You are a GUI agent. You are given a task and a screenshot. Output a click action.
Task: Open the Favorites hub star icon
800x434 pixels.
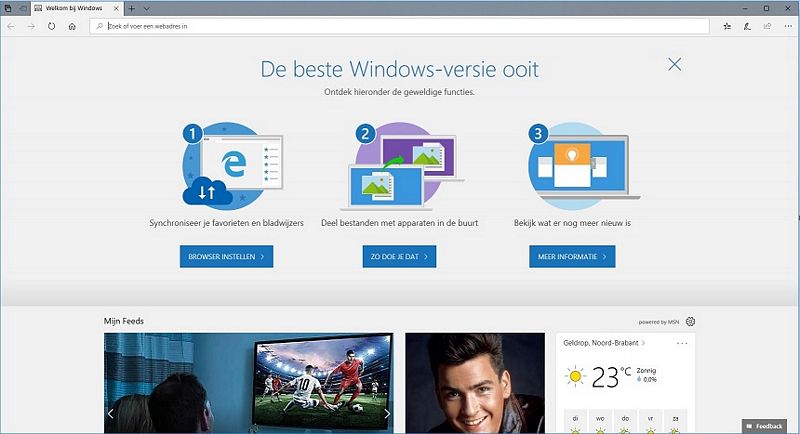click(x=727, y=26)
